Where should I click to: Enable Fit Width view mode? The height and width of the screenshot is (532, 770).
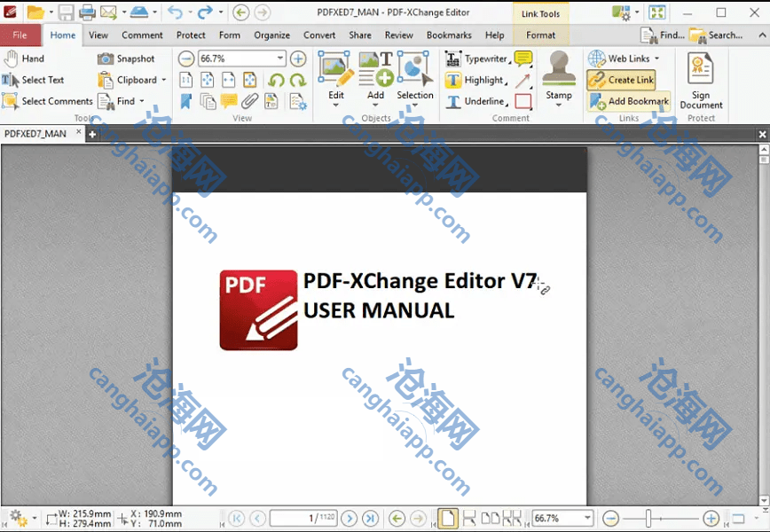(229, 80)
